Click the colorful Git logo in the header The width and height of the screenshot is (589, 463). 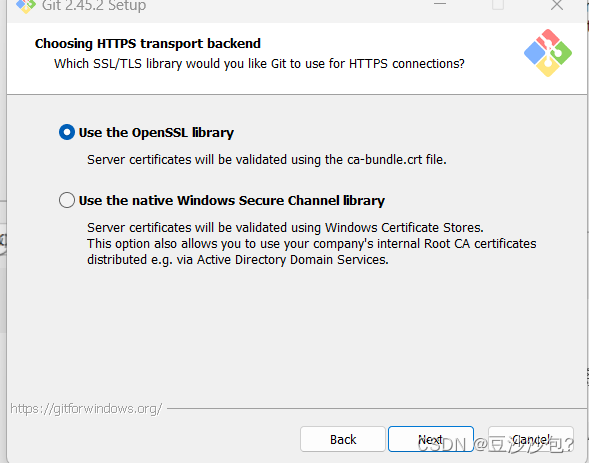pos(548,53)
